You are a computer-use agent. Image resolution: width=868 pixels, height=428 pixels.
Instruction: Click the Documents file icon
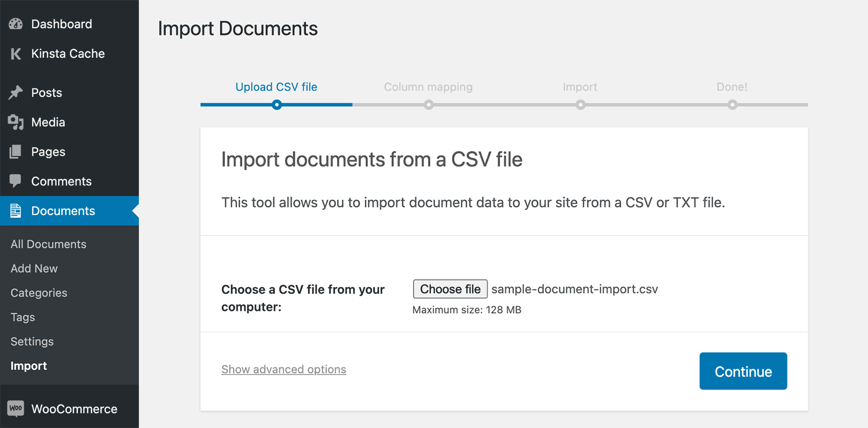(x=16, y=211)
